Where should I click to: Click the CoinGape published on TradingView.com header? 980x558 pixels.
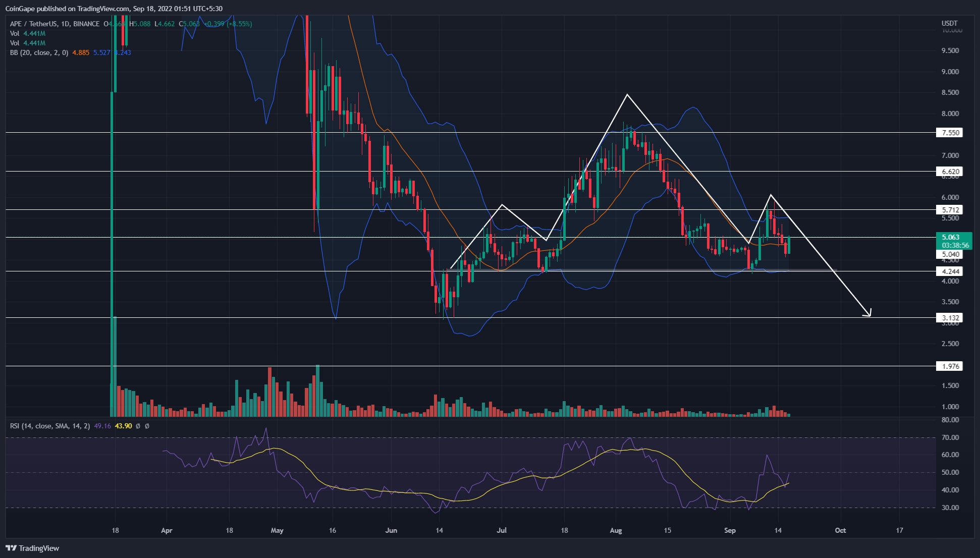(114, 9)
